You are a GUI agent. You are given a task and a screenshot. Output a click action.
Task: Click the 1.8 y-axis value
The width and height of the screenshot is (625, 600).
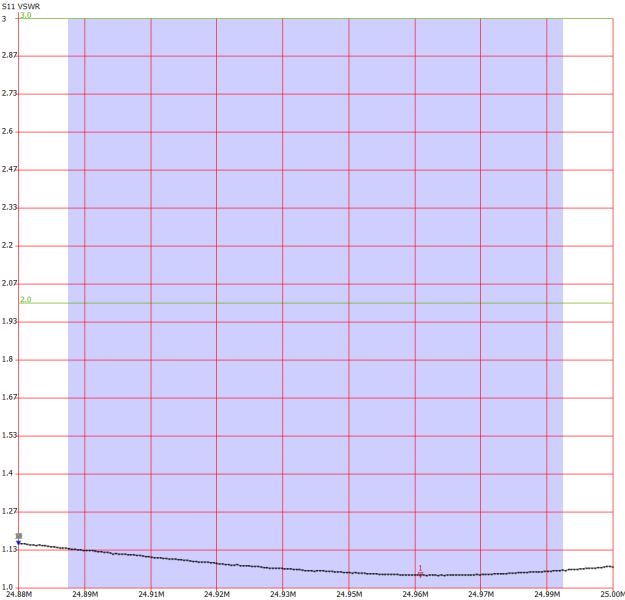7,359
